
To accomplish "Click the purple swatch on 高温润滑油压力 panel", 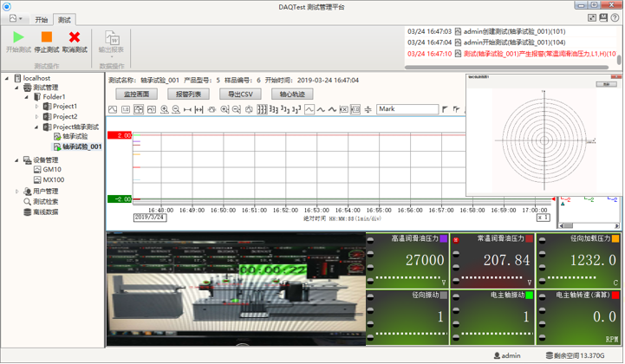I will point(443,238).
